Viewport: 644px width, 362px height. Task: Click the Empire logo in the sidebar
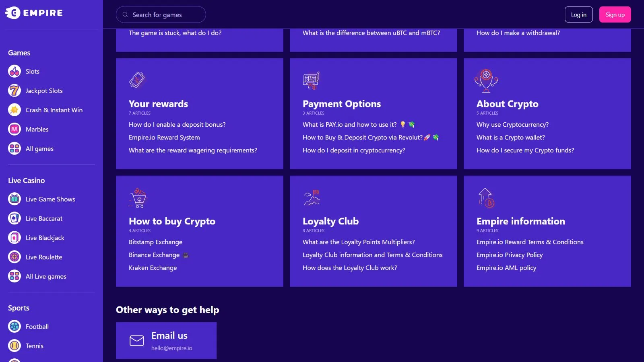[x=34, y=13]
